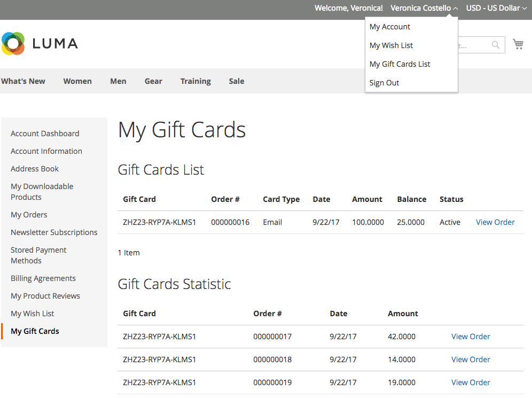Click Sign Out in the dropdown
Image resolution: width=532 pixels, height=398 pixels.
coord(384,83)
